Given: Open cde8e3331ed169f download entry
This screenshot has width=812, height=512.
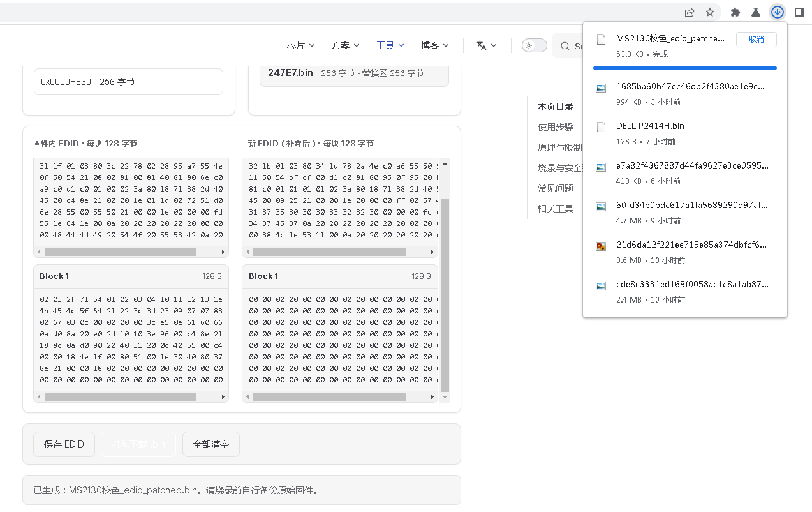Looking at the screenshot, I should tap(692, 285).
